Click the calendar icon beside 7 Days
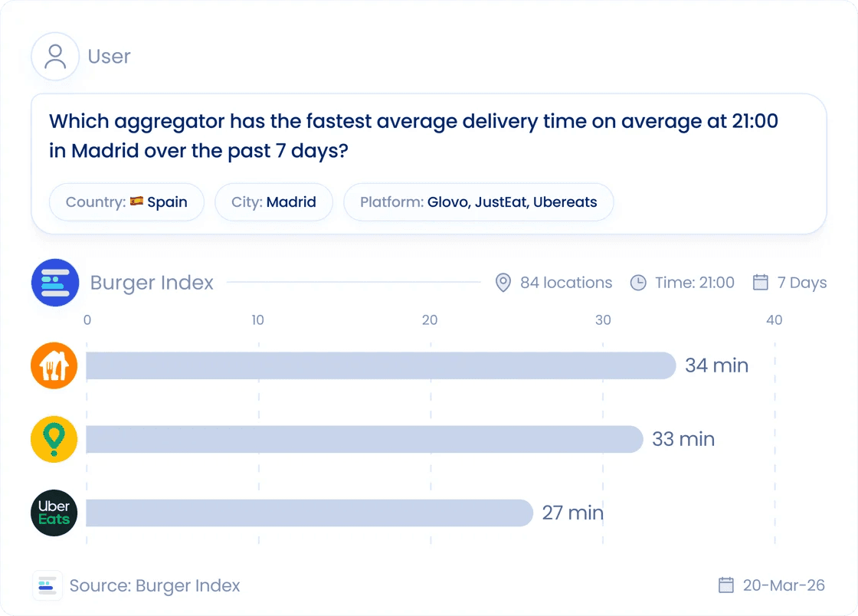Screen dimensions: 858x616 (761, 282)
